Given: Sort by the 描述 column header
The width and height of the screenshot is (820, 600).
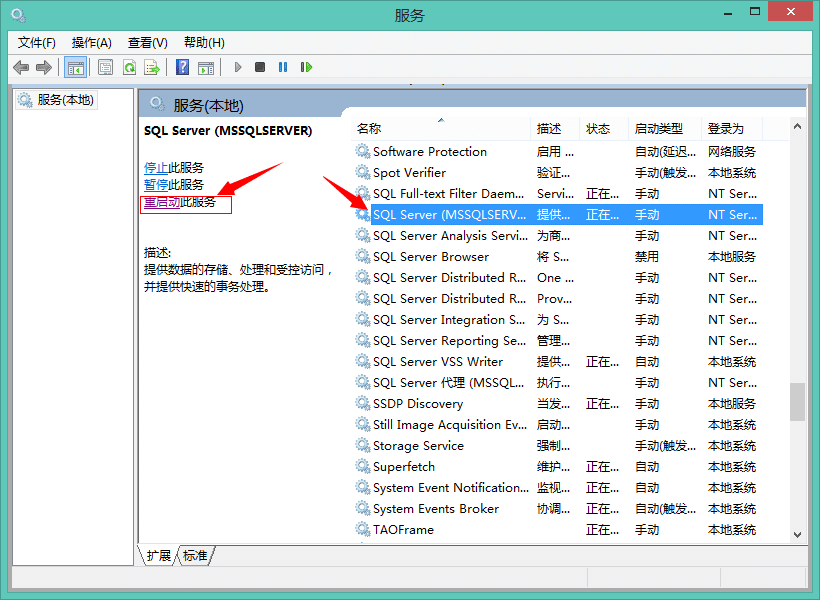Looking at the screenshot, I should tap(555, 128).
